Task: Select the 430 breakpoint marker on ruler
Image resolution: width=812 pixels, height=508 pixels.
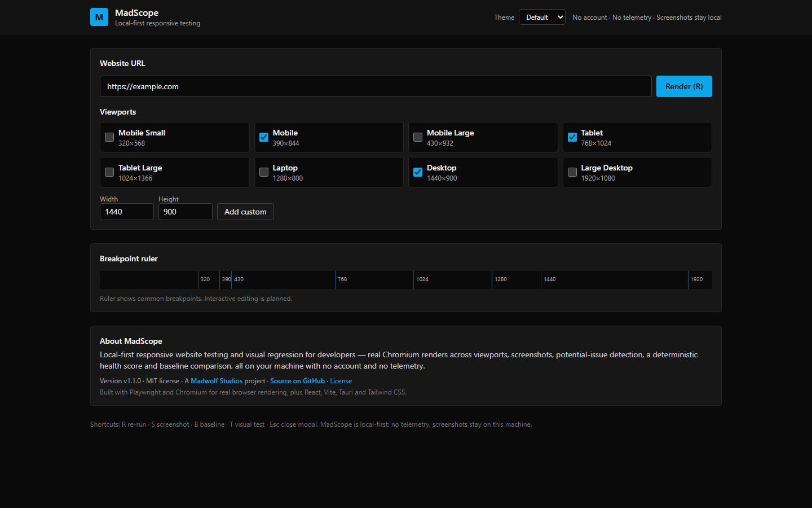Action: tap(239, 279)
